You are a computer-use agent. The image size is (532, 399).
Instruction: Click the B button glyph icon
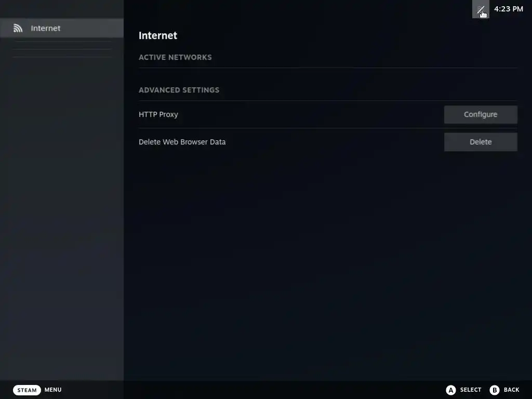click(495, 390)
